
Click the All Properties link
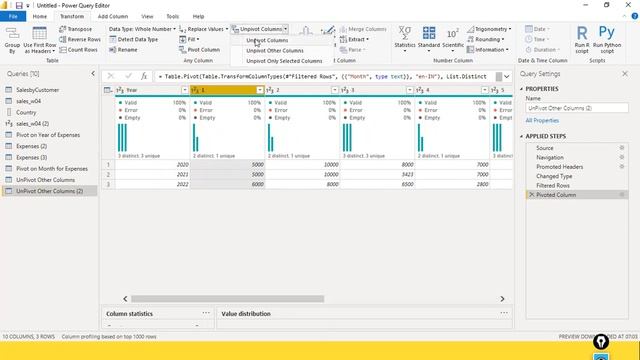pos(542,120)
